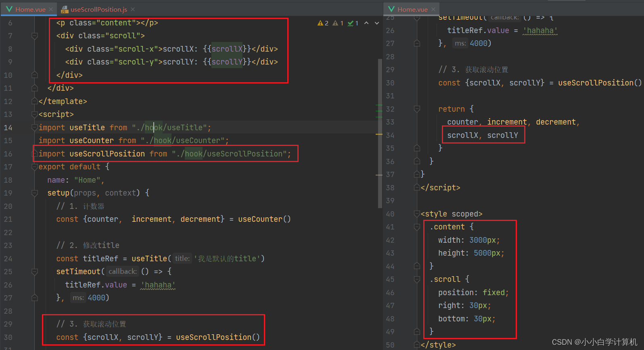The width and height of the screenshot is (644, 350).
Task: Select the right pane Home.vue tab
Action: [x=412, y=9]
